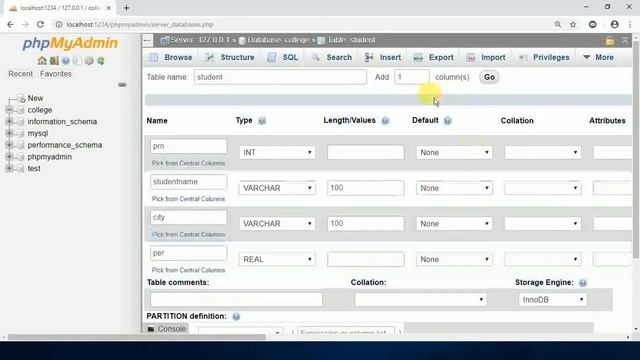Click browser back arrow
This screenshot has height=360, width=640.
[11, 24]
